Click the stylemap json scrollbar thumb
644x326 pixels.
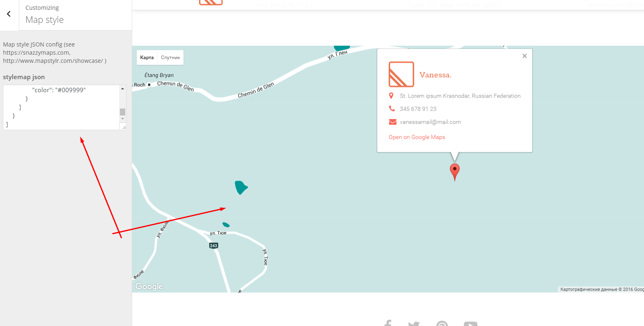click(122, 112)
